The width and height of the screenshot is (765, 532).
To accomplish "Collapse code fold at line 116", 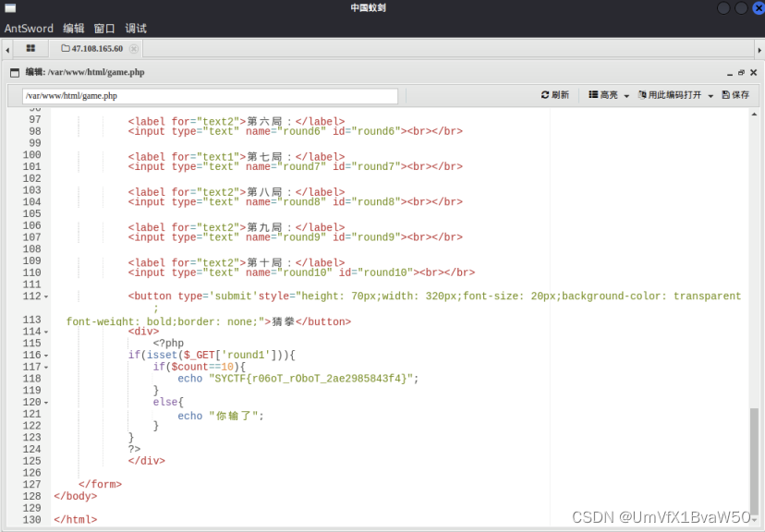I will pos(47,356).
